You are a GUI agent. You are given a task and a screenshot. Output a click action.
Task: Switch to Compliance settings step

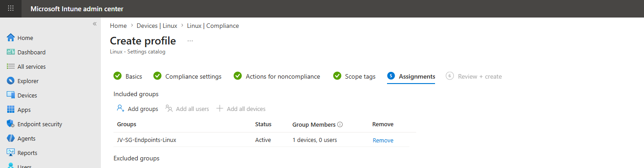tap(193, 76)
